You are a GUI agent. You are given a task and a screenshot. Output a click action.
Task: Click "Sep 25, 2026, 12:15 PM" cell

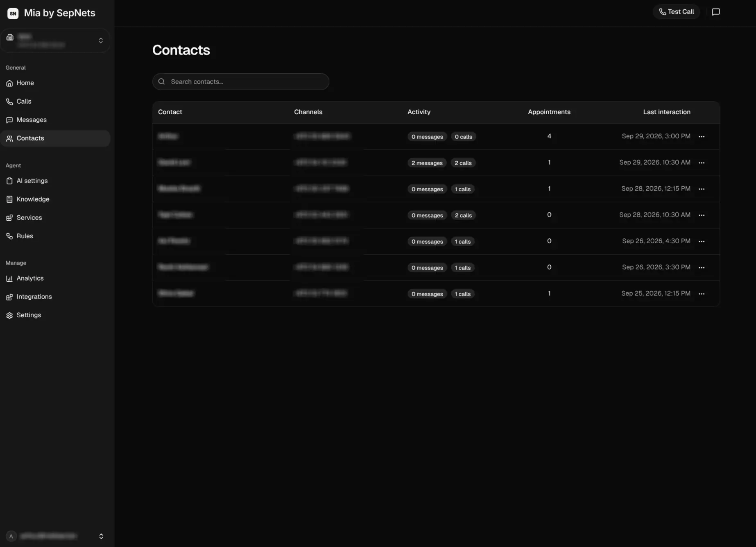[x=656, y=294]
